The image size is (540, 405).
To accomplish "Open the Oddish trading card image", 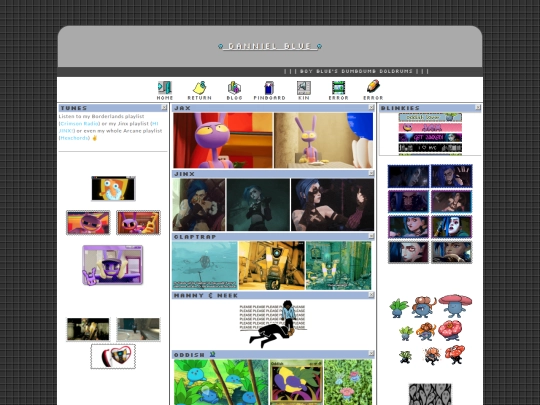I will [x=296, y=382].
